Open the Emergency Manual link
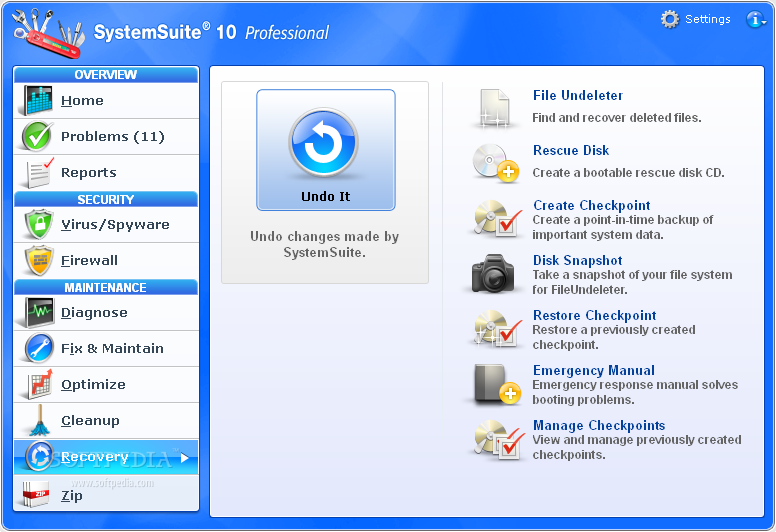 [593, 370]
